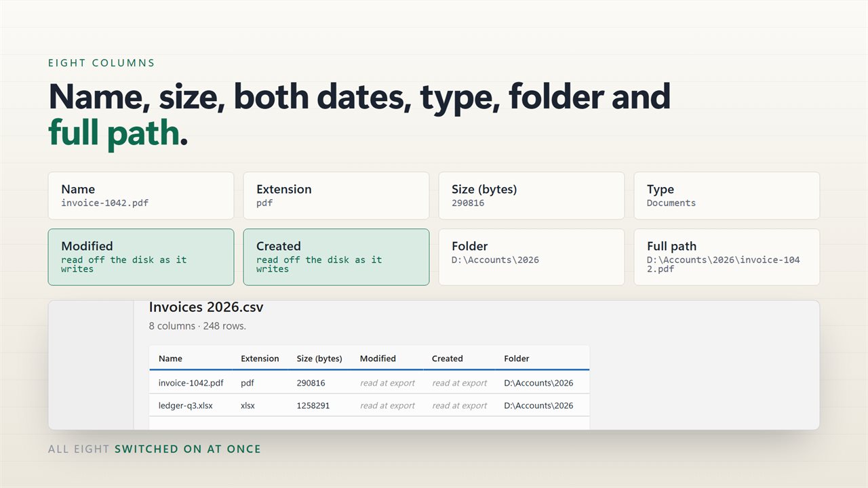868x488 pixels.
Task: Select the Full path column card
Action: coord(727,257)
